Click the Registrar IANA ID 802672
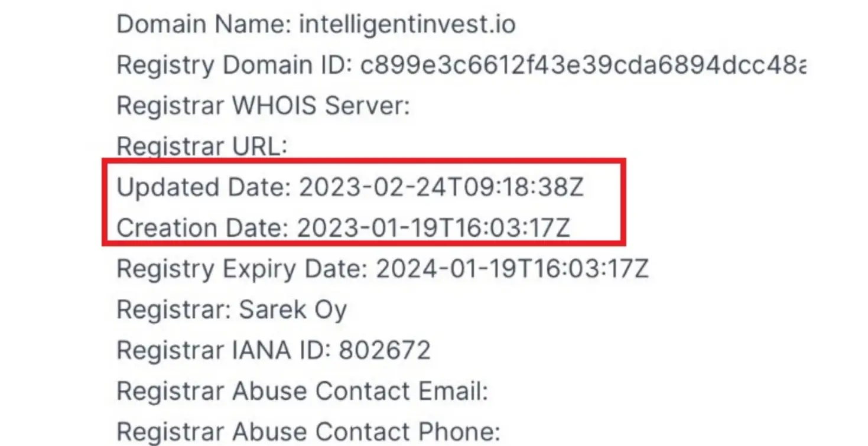 (274, 350)
